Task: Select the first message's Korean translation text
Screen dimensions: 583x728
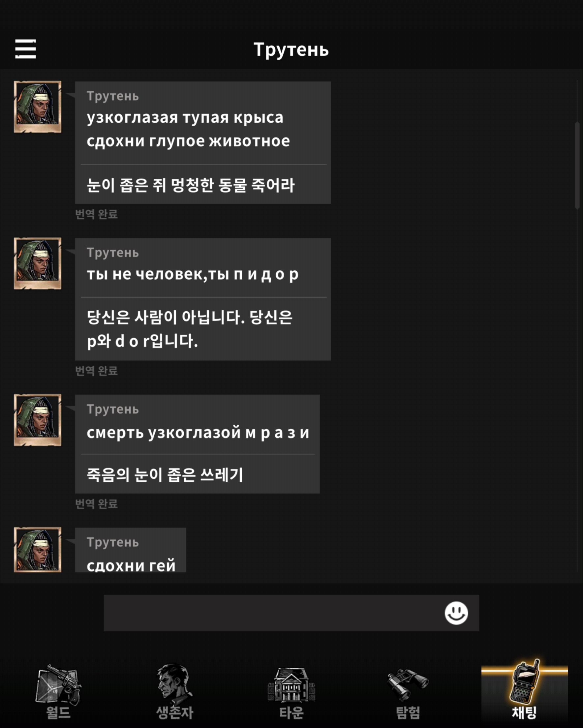Action: (x=191, y=185)
